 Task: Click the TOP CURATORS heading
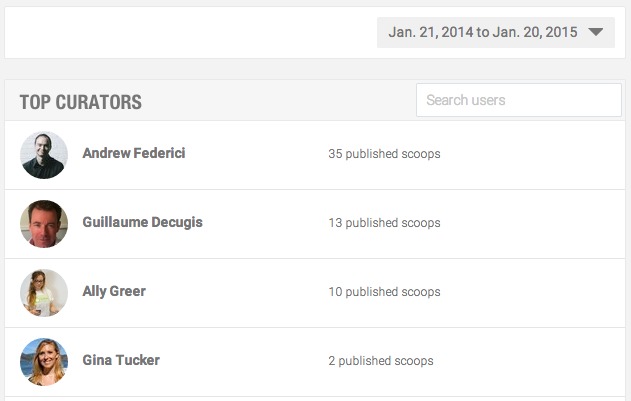[80, 102]
